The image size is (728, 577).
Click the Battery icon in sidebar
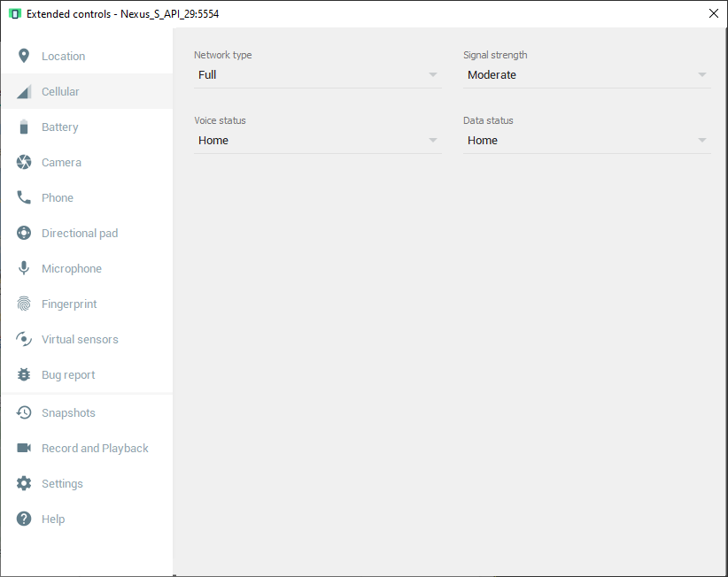[x=24, y=127]
